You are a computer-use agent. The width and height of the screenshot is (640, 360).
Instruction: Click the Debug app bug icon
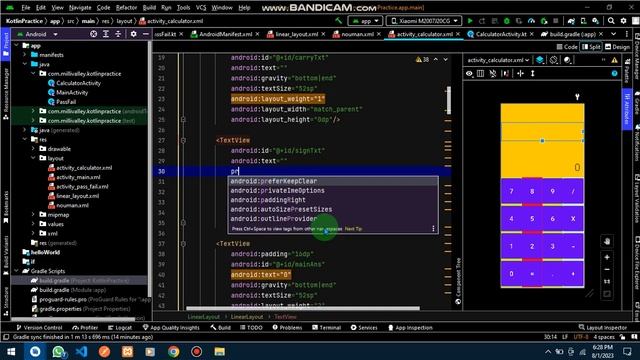[x=507, y=21]
